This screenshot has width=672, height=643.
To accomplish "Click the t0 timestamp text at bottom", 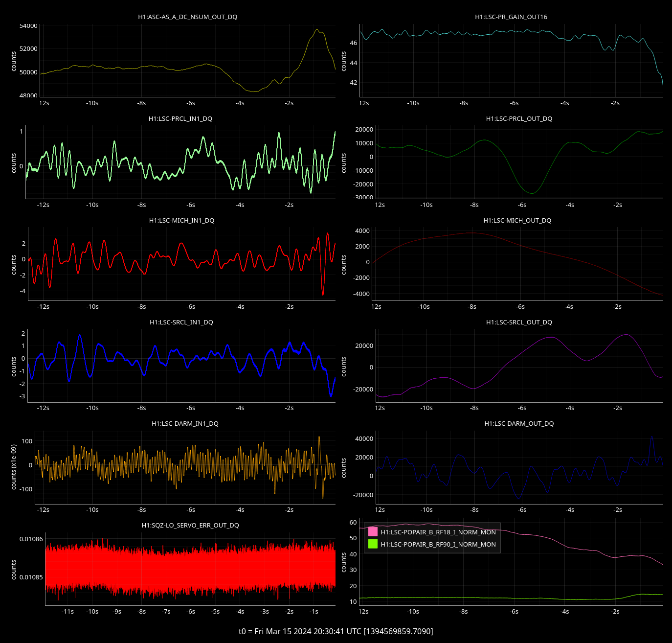I will click(x=336, y=631).
